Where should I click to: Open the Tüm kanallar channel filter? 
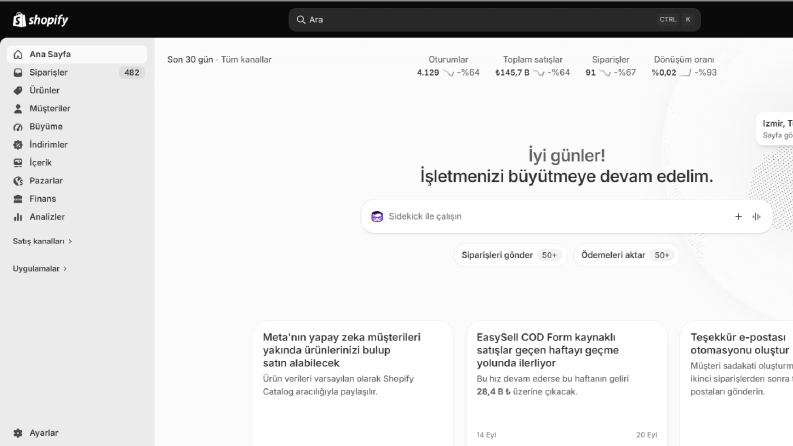pyautogui.click(x=246, y=60)
